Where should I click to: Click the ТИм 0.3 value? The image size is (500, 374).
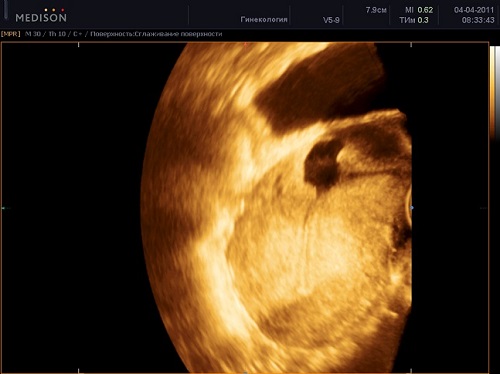(414, 20)
